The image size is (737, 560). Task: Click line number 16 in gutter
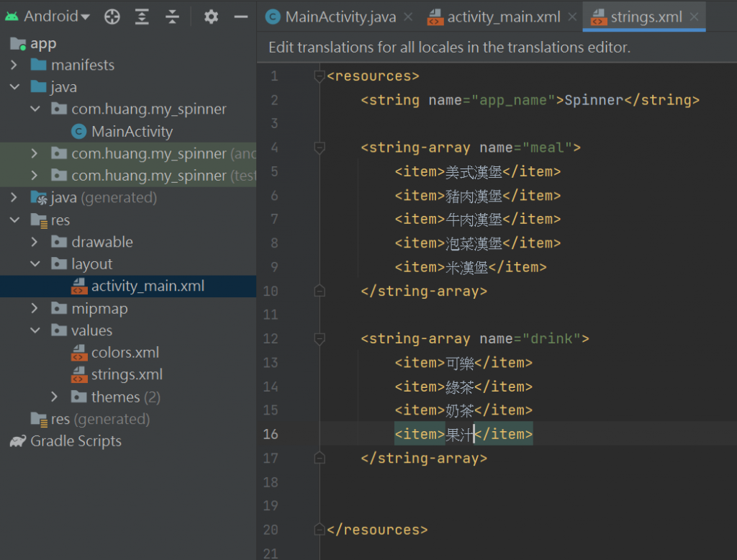[271, 434]
